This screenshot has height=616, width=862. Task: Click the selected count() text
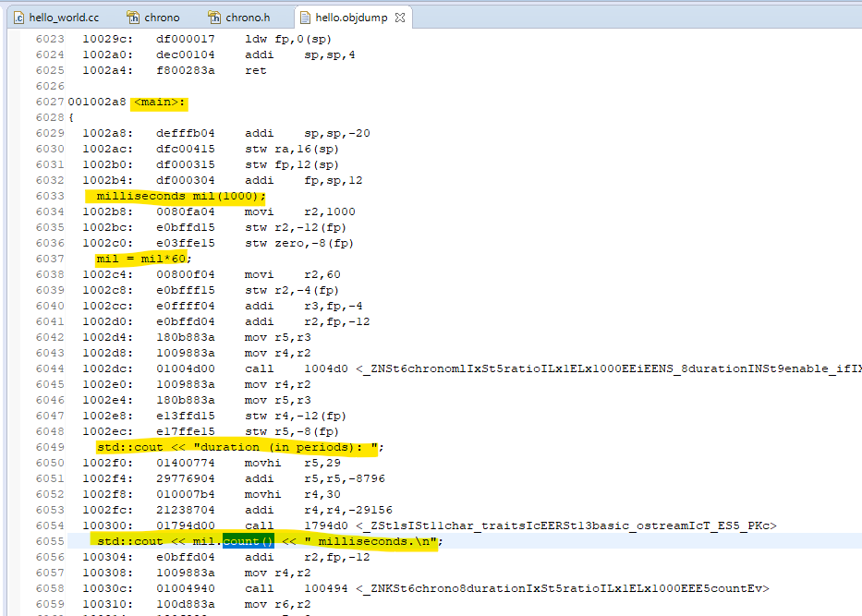248,541
